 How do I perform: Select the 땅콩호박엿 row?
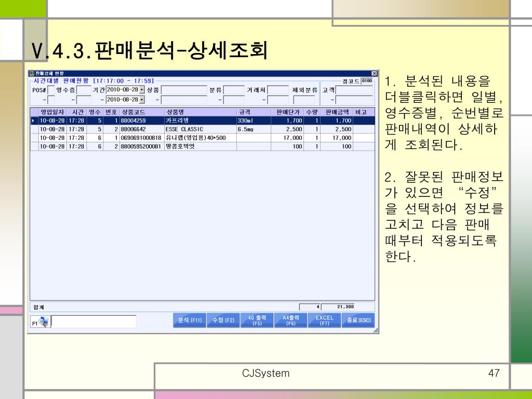(x=203, y=147)
